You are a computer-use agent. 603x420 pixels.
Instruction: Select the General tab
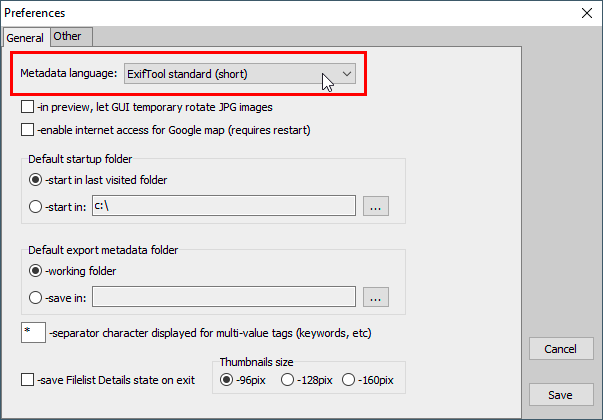click(25, 38)
